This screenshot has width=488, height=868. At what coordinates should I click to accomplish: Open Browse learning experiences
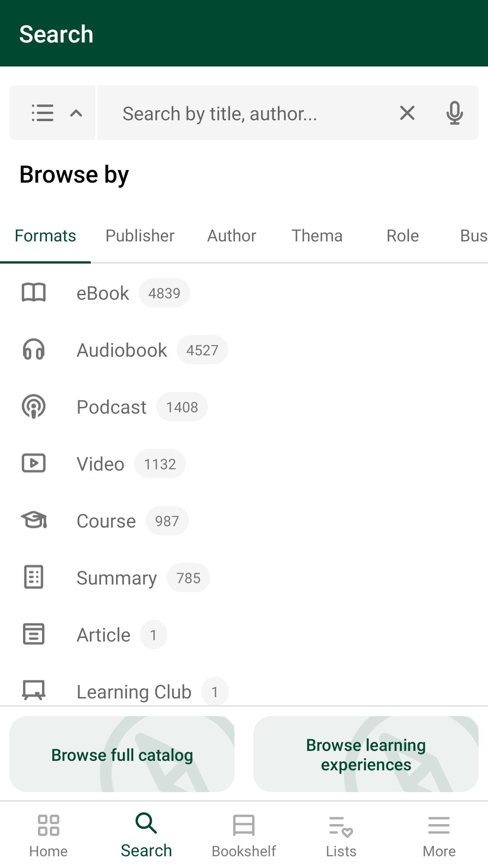pyautogui.click(x=366, y=754)
